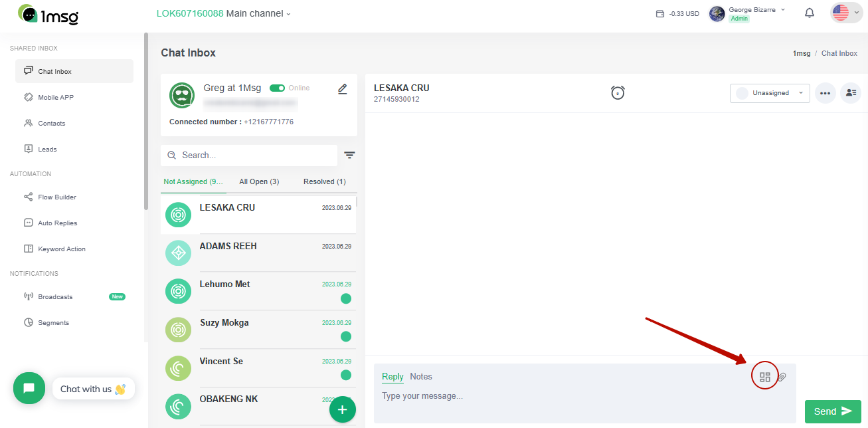Click the Flow Builder sidebar icon
This screenshot has width=868, height=428.
[29, 197]
